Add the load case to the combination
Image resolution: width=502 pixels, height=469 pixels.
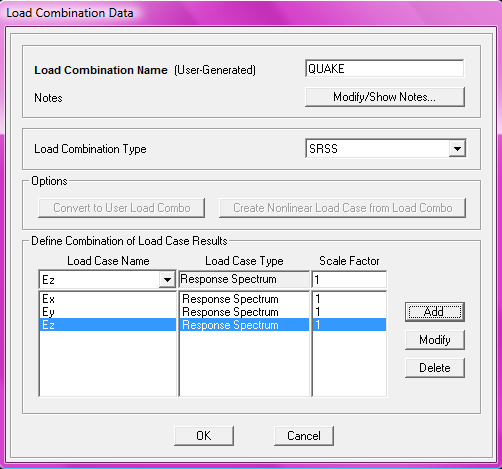click(435, 312)
